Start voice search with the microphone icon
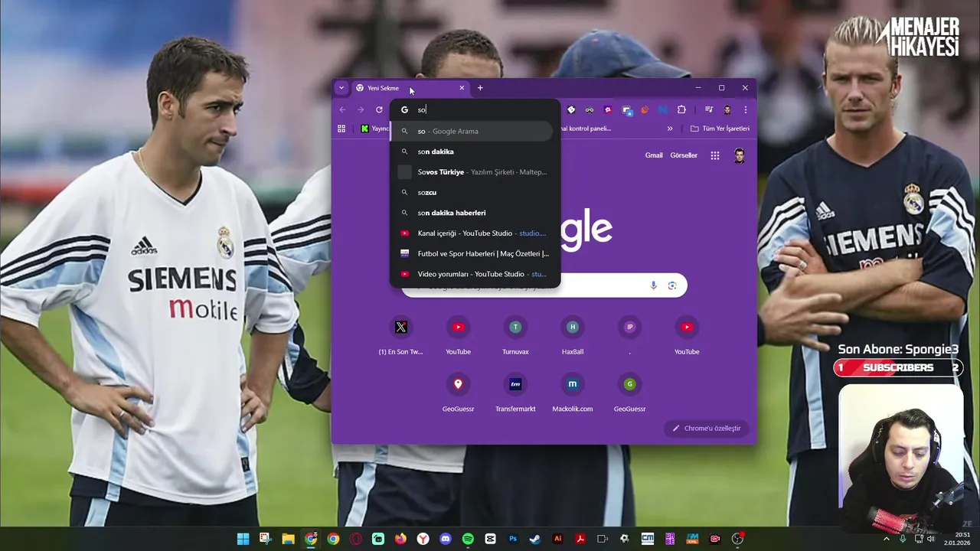This screenshot has height=551, width=980. tap(653, 285)
